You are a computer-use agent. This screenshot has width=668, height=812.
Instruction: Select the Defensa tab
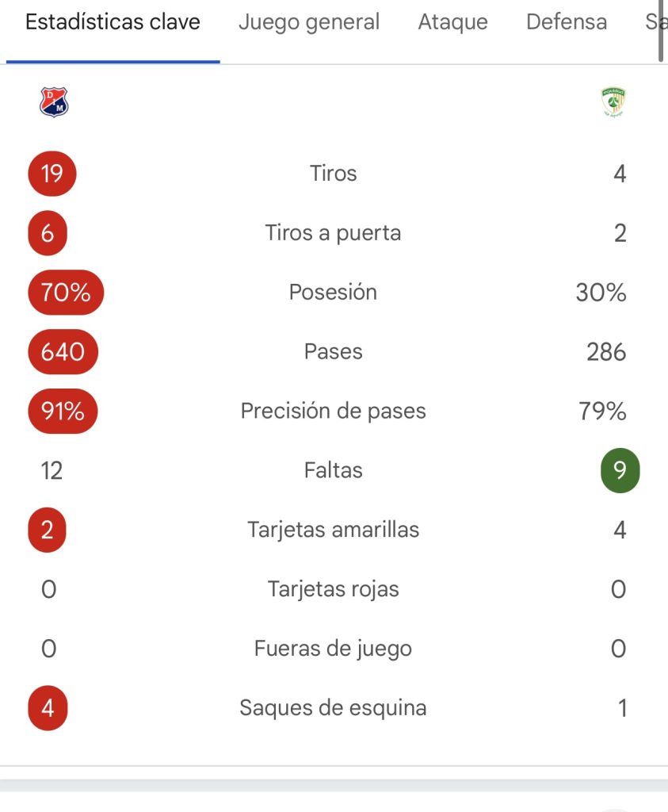567,22
